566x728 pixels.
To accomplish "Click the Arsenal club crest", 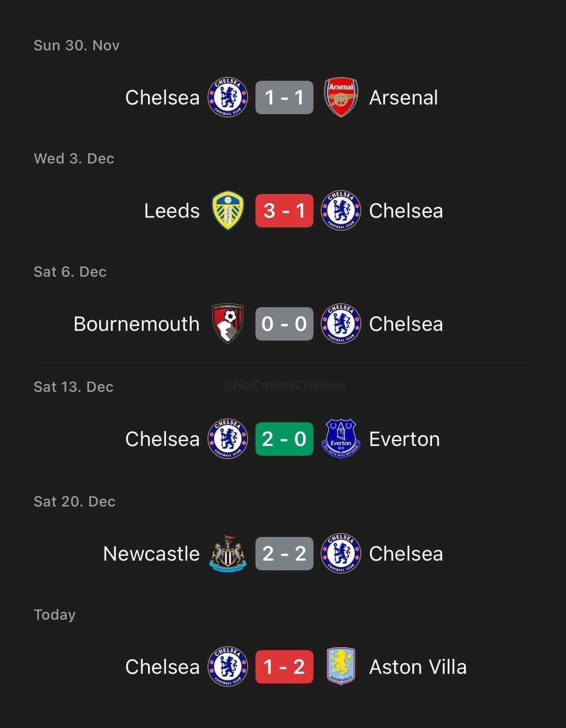I will click(x=341, y=97).
